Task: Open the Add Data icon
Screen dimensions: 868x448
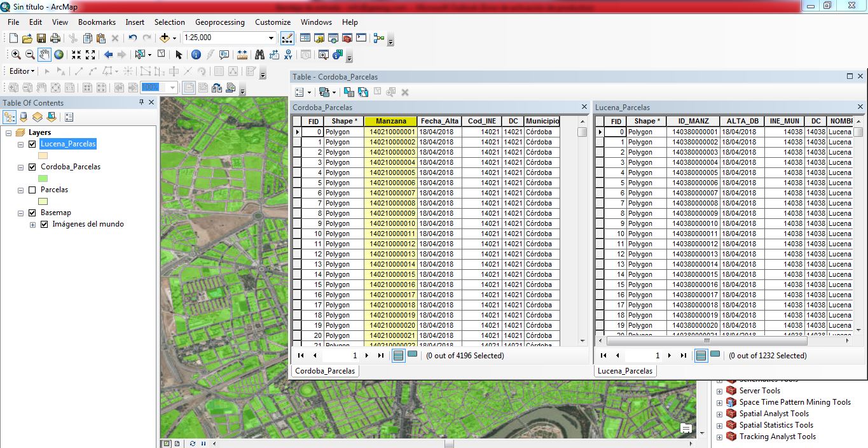Action: (166, 38)
